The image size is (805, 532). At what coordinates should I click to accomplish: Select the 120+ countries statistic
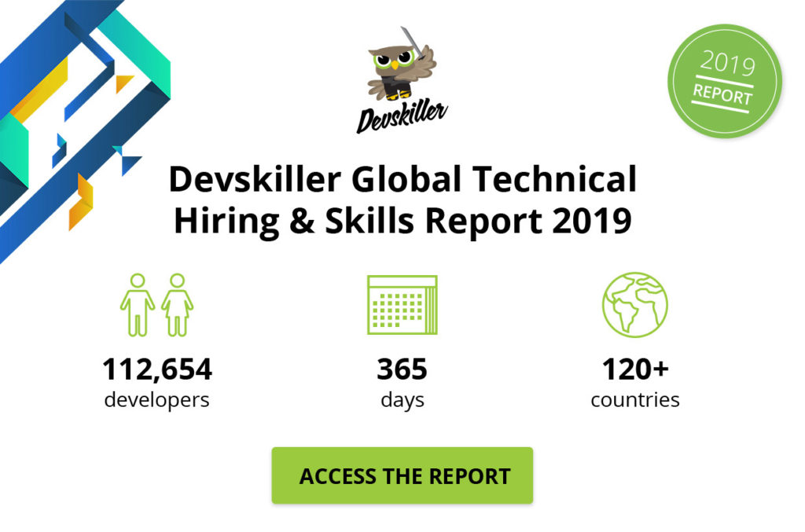coord(635,368)
